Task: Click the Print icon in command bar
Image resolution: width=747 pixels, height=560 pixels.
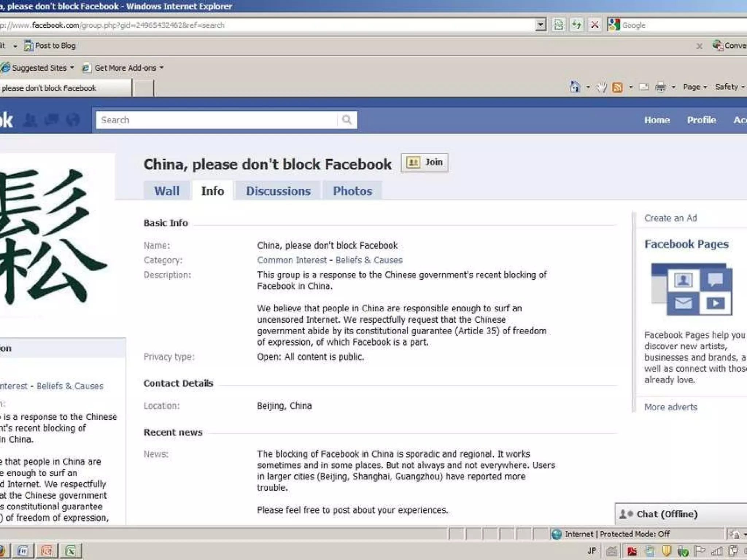Action: tap(661, 87)
